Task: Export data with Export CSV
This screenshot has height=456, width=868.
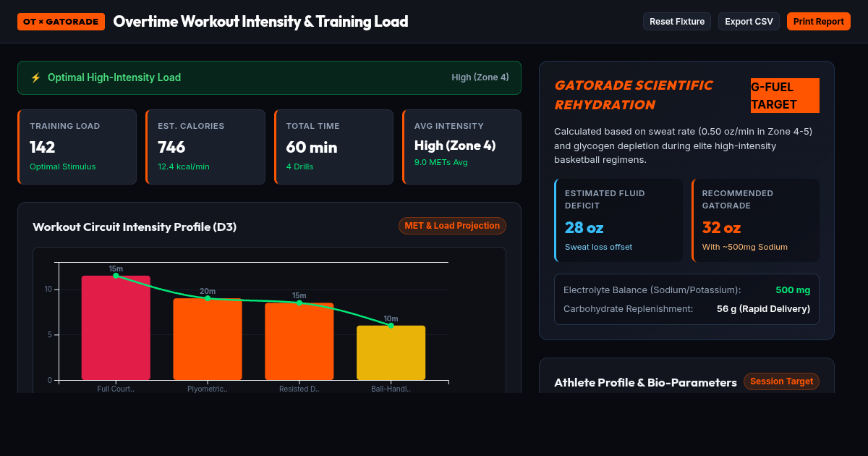Action: click(749, 22)
